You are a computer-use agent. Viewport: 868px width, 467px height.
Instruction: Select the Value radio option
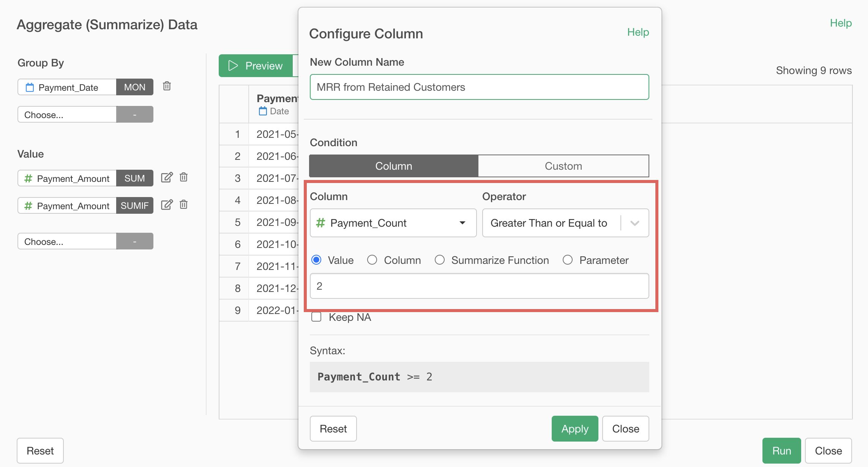(x=316, y=260)
